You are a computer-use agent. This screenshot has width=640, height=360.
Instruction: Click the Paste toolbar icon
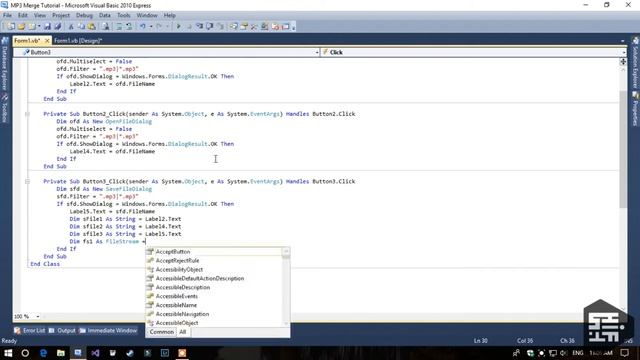pos(92,27)
